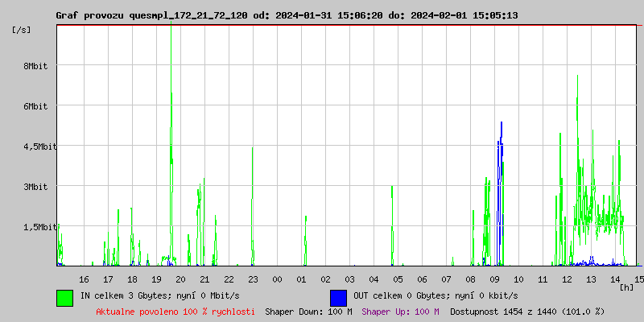Click the purple 'Shaper Up: 100 M' label
Viewport: 644px width, 322px height.
[400, 312]
